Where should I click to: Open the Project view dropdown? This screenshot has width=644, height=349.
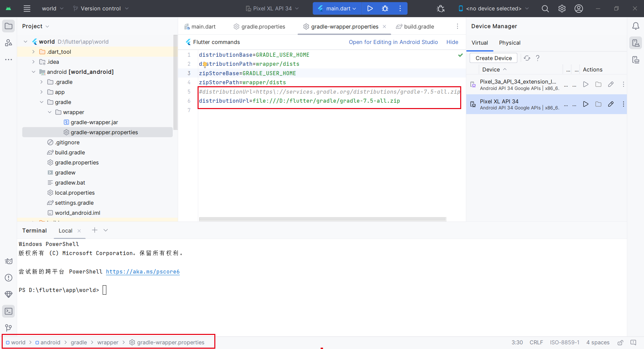click(36, 26)
